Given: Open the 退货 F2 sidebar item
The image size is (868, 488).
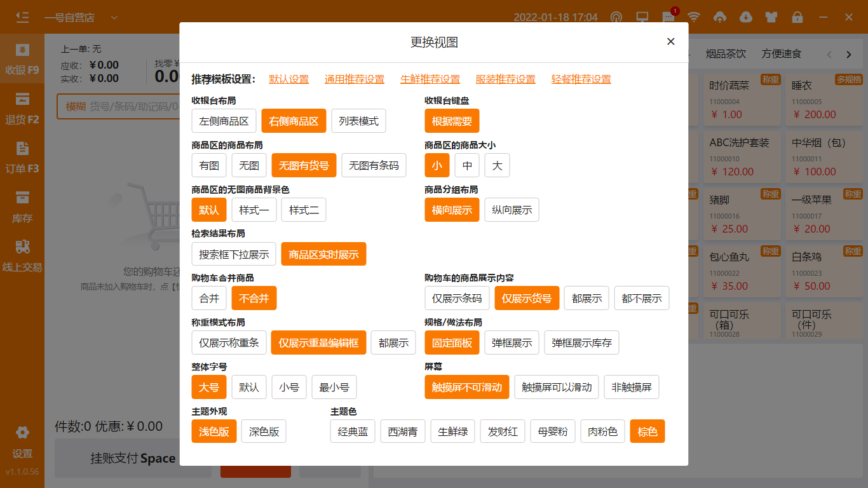Looking at the screenshot, I should pyautogui.click(x=22, y=108).
